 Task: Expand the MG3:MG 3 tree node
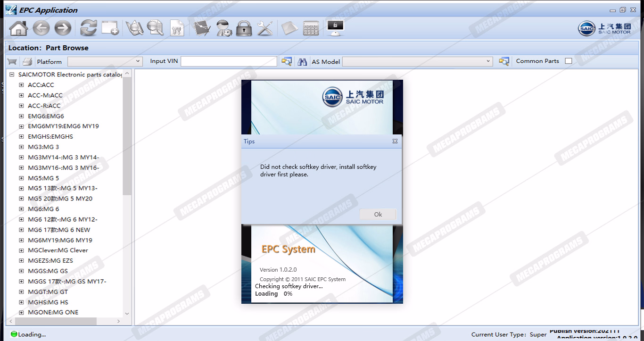(21, 147)
